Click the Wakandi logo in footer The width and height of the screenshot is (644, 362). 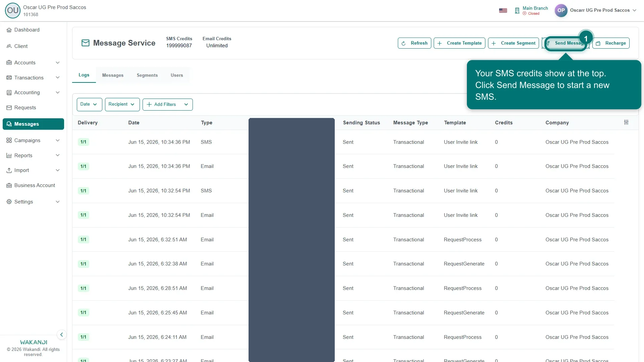click(34, 342)
